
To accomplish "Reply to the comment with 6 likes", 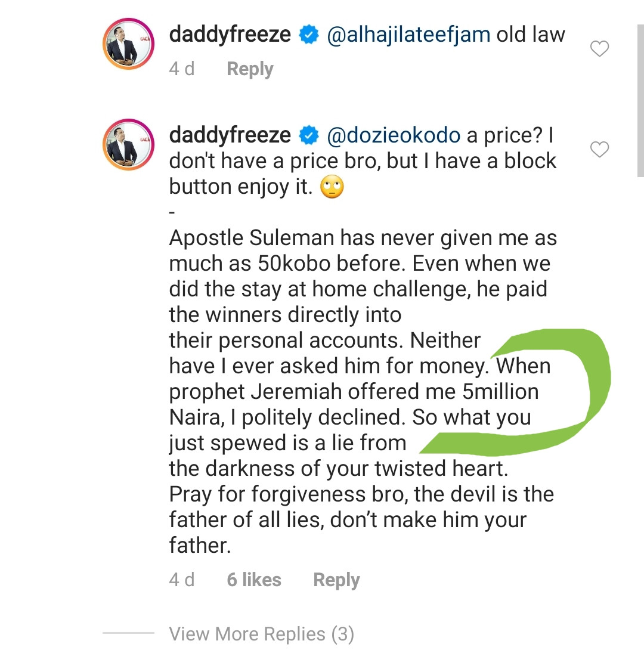I will tap(336, 580).
